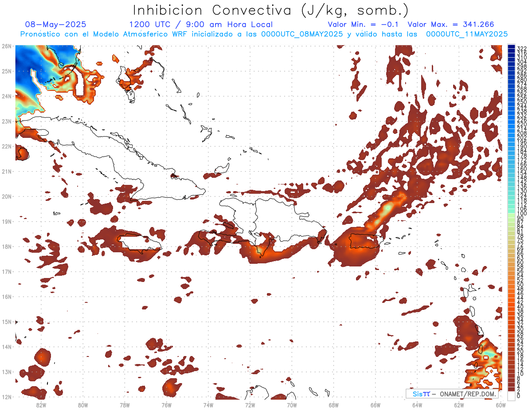Click the "19N" latitude label
Image resolution: width=532 pixels, height=411 pixels.
coord(7,221)
